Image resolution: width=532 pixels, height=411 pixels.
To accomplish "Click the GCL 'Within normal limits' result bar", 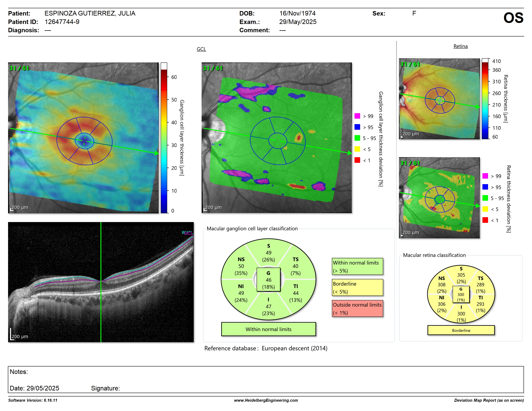I will 268,329.
